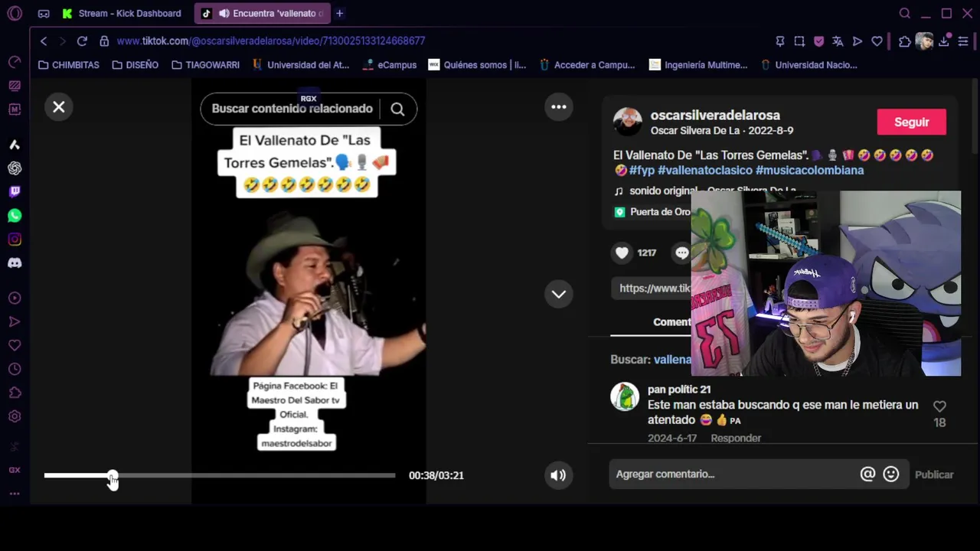Screen dimensions: 980x551
Task: Click the browser address bar URL
Action: (x=271, y=41)
